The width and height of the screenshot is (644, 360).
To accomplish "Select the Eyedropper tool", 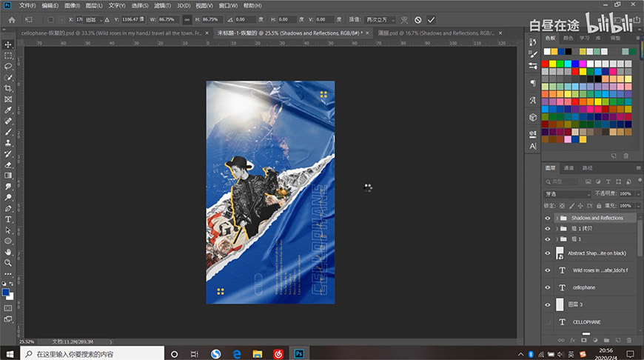I will pos(8,110).
